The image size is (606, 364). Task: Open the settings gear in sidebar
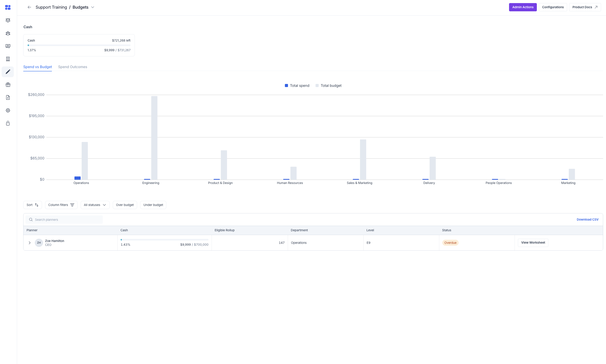(8, 110)
